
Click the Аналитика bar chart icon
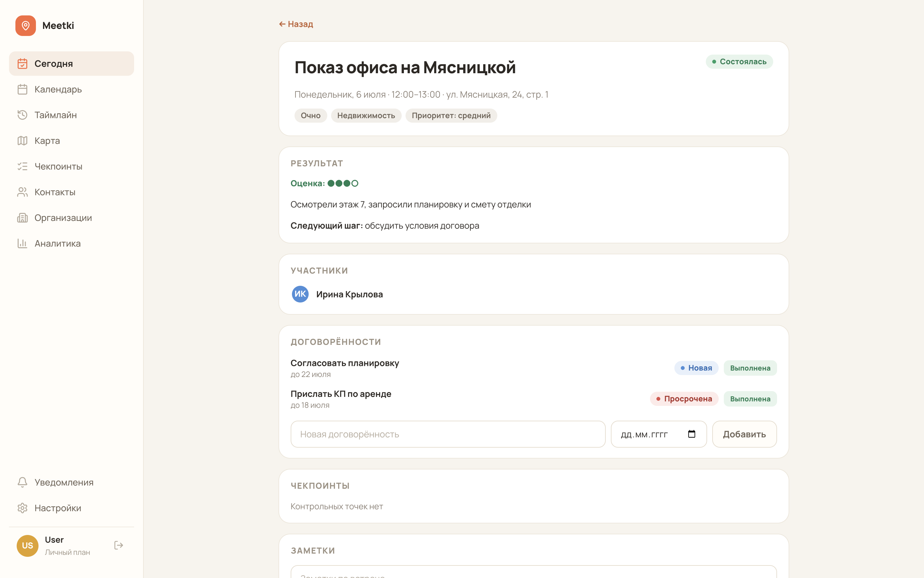point(22,243)
